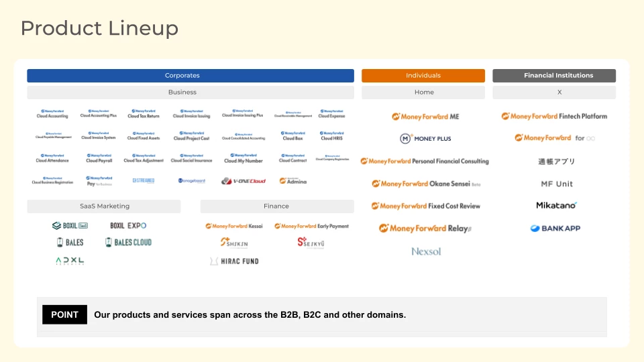The width and height of the screenshot is (644, 362).
Task: Select the Cloud Tax Return logo
Action: point(144,114)
